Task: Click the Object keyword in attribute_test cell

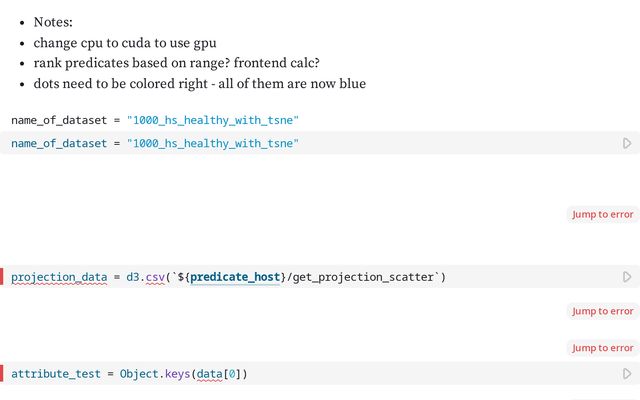Action: pyautogui.click(x=139, y=374)
